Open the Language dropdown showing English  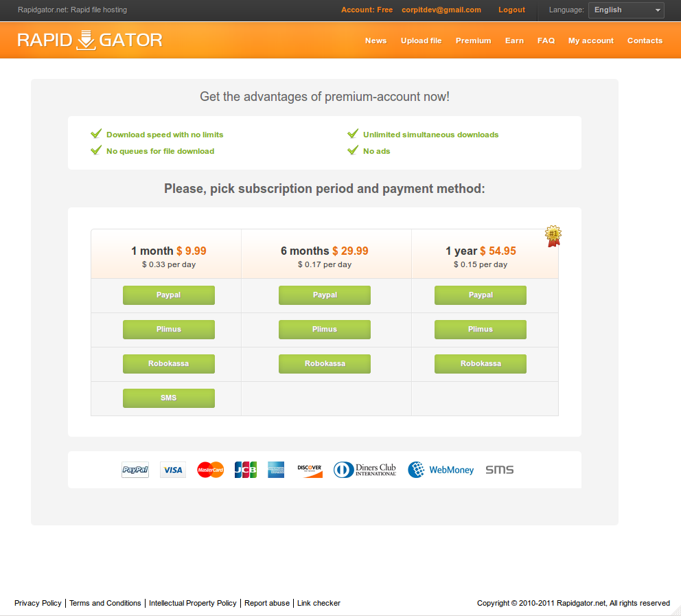tap(626, 10)
